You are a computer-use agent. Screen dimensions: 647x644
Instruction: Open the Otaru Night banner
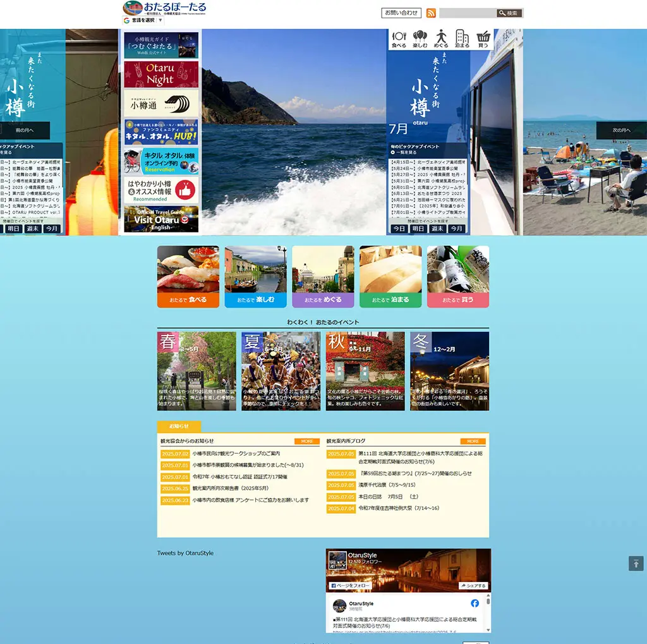pyautogui.click(x=161, y=75)
